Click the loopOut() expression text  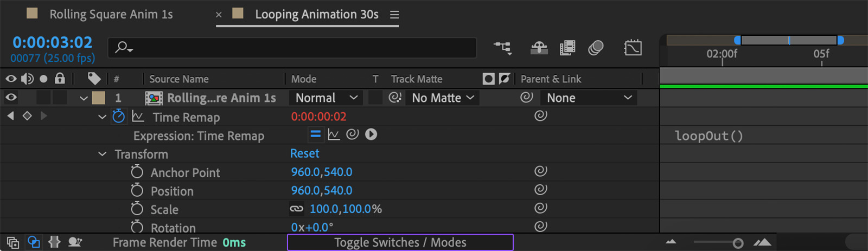pyautogui.click(x=709, y=136)
